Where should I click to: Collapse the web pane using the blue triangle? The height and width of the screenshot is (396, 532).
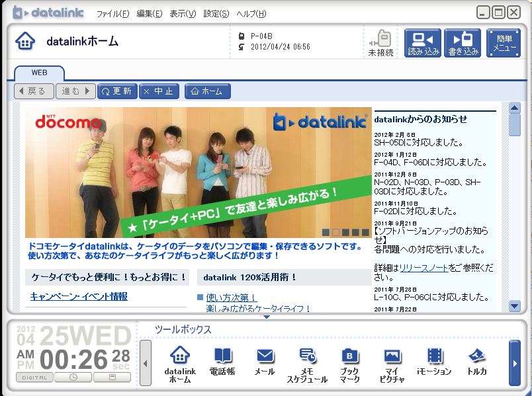pyautogui.click(x=267, y=317)
